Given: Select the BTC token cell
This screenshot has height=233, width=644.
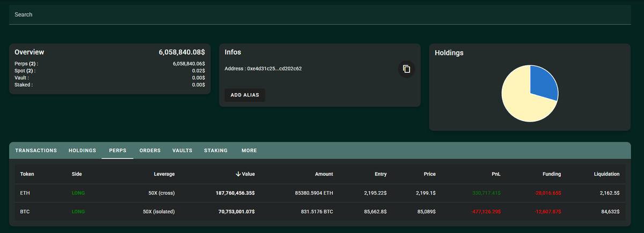Looking at the screenshot, I should point(25,212).
